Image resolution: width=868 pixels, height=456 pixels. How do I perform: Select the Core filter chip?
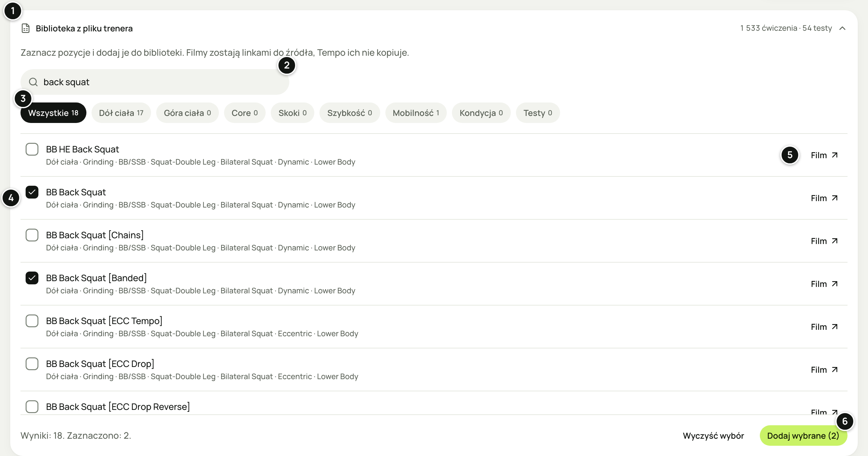[x=245, y=113]
